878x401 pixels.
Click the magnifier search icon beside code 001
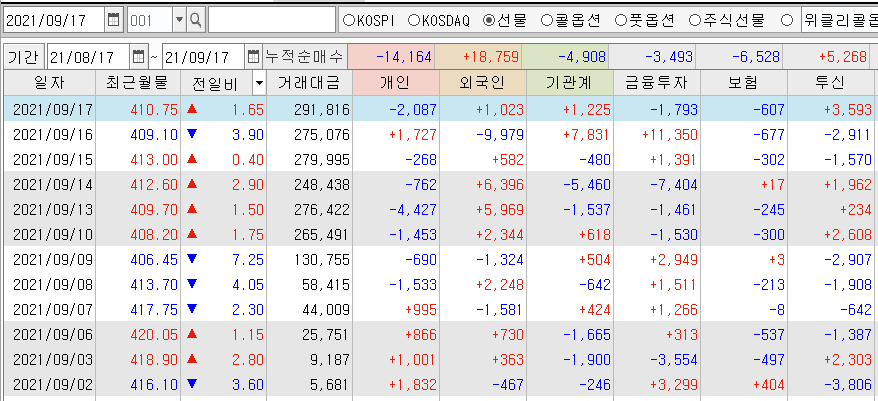pos(195,21)
